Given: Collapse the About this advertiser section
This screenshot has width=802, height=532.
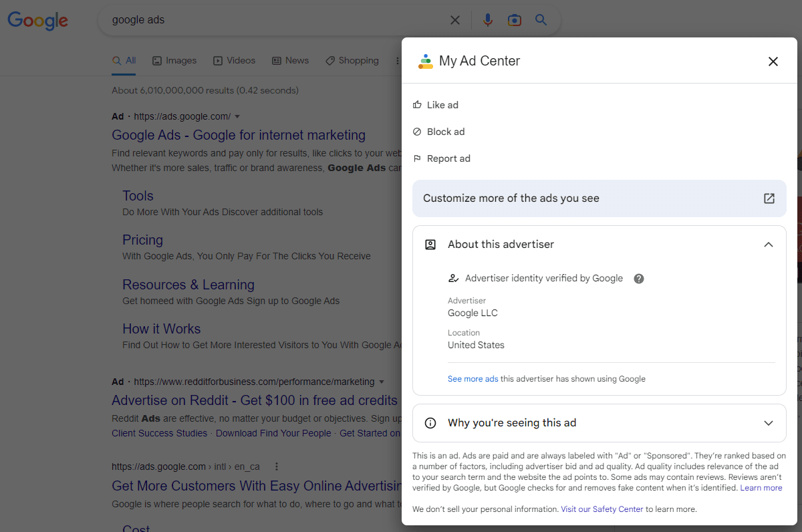Looking at the screenshot, I should click(x=769, y=245).
